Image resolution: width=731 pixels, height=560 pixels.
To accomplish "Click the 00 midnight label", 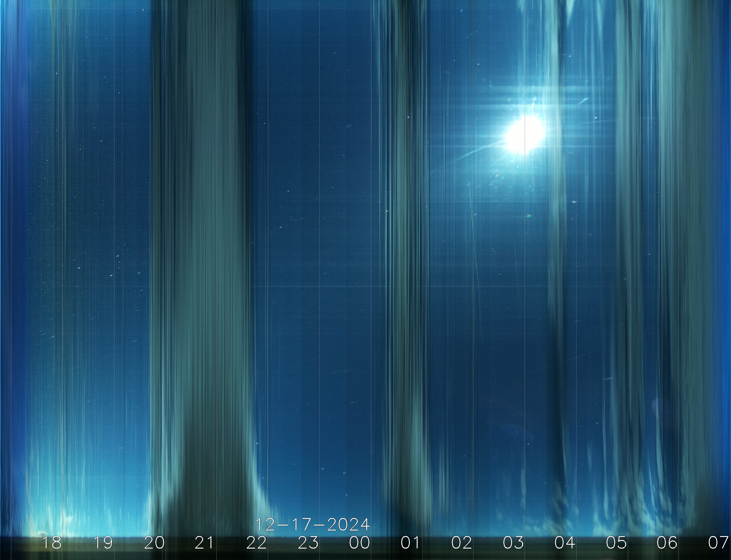I will point(359,543).
